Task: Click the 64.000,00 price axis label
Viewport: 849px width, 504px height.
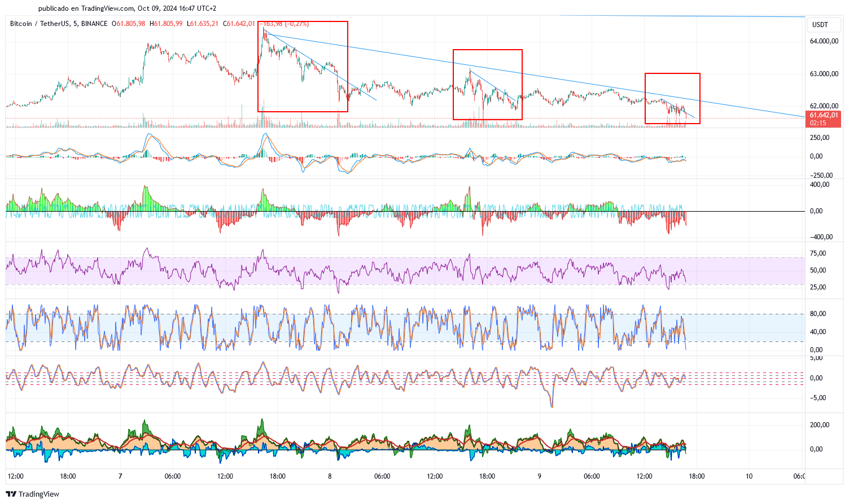Action: 824,41
